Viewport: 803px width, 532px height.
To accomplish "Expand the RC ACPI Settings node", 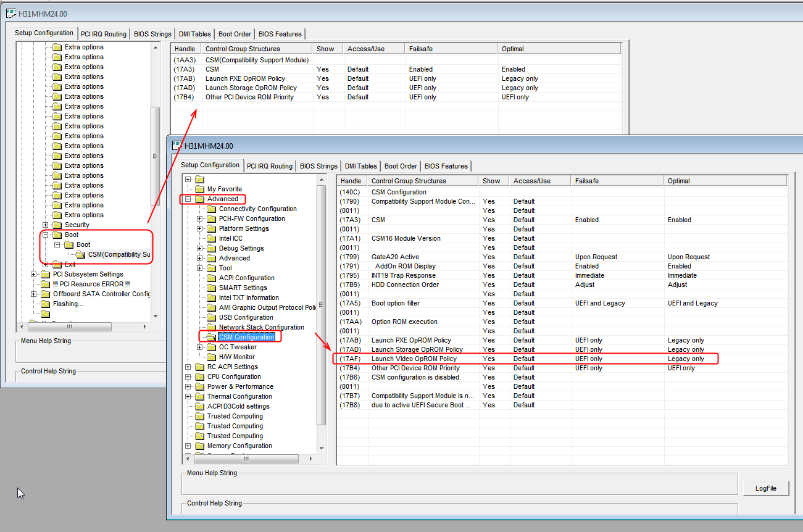I will tap(188, 367).
